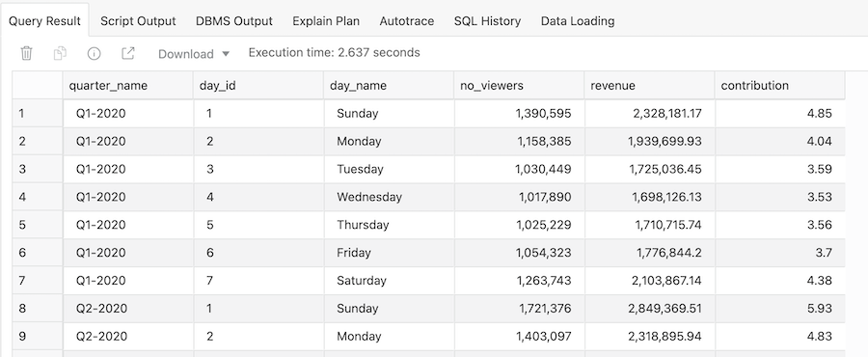This screenshot has height=357, width=868.
Task: Click the copy results icon
Action: point(60,53)
